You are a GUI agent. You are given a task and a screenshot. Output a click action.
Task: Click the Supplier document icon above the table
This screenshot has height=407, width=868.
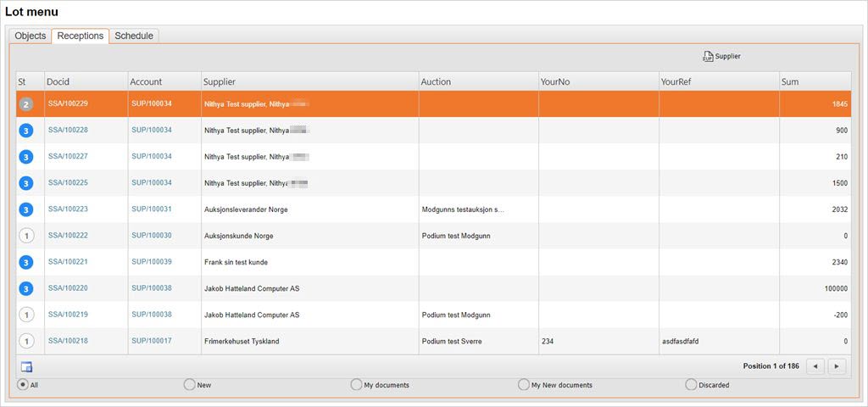(708, 57)
